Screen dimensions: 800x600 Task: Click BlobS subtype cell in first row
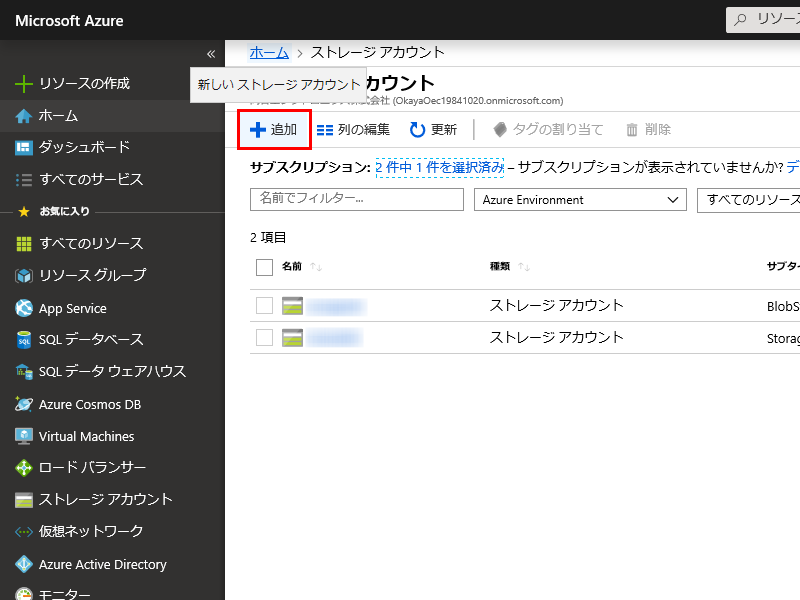pyautogui.click(x=783, y=306)
